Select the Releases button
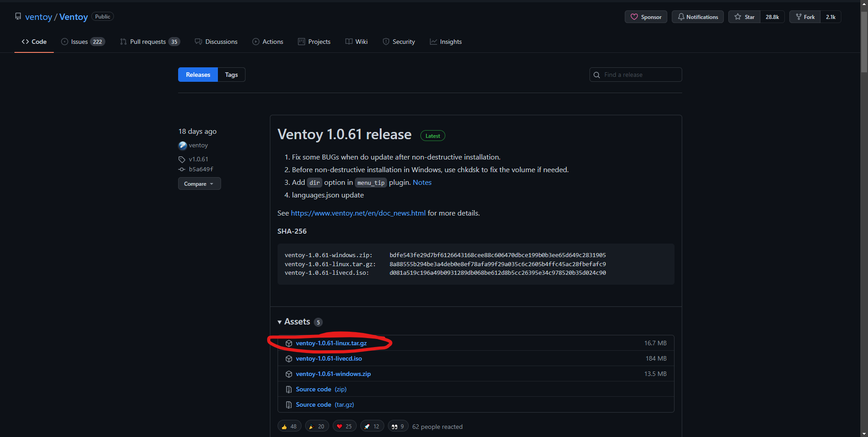The height and width of the screenshot is (437, 868). point(198,75)
